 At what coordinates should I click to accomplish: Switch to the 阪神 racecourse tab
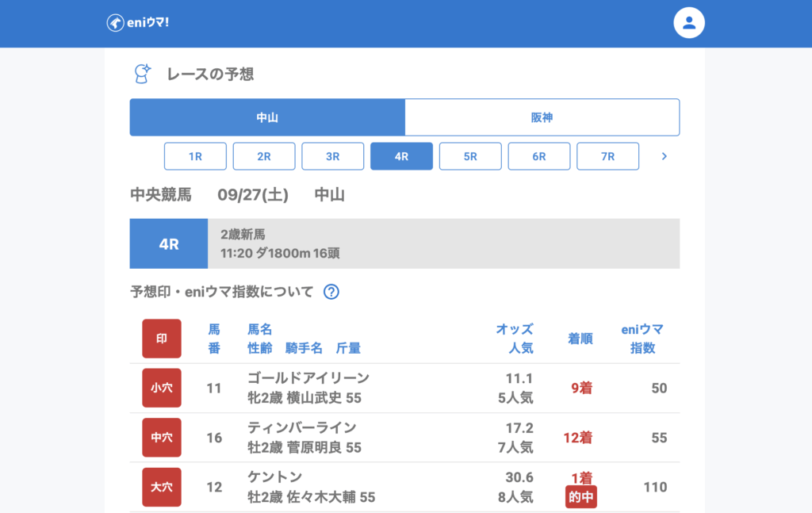coord(542,117)
